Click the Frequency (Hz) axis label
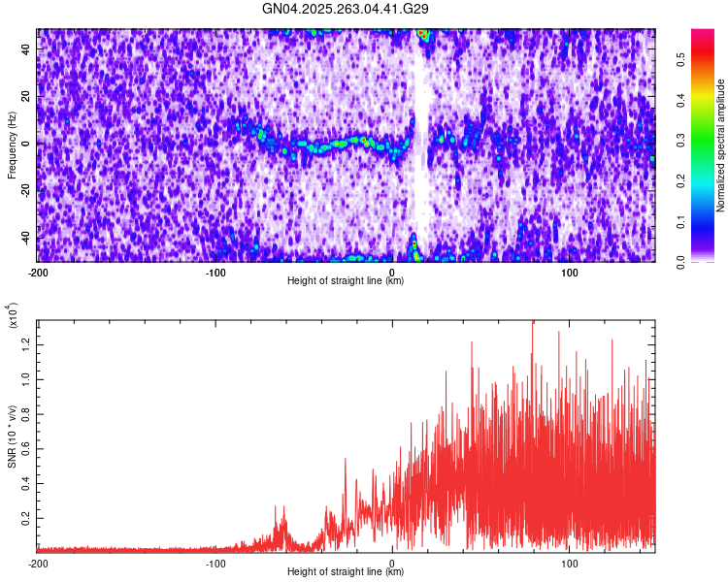The image size is (728, 582). pos(12,145)
